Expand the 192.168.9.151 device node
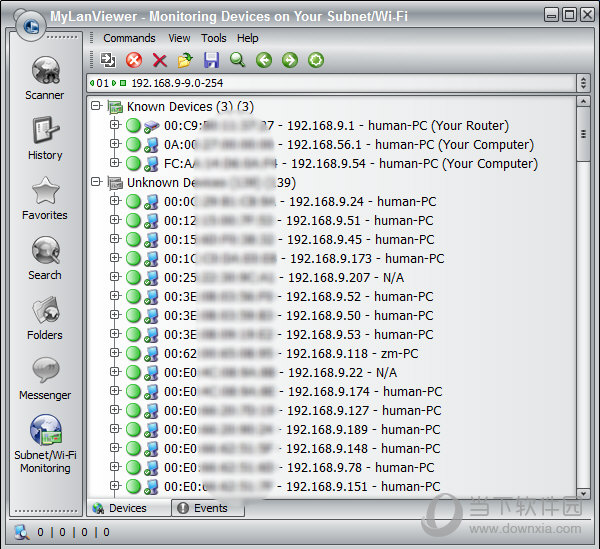600x549 pixels. [114, 485]
